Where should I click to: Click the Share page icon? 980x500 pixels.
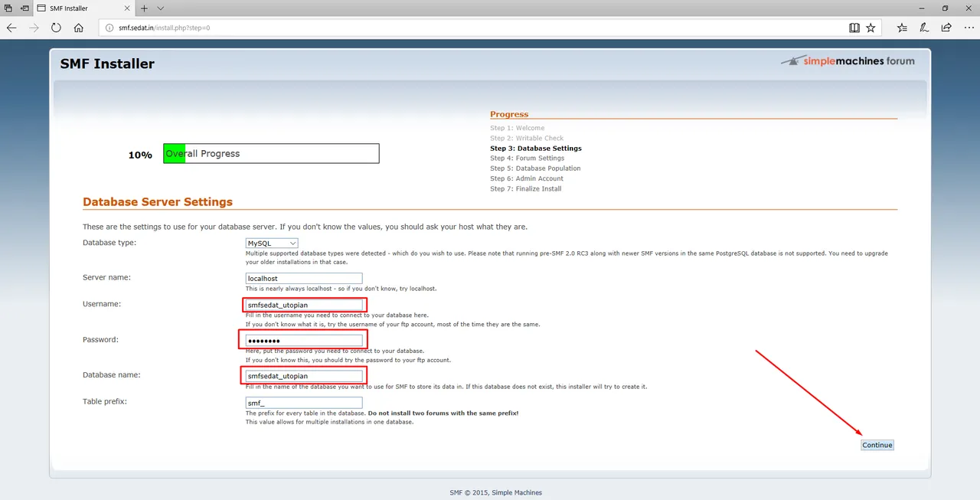pyautogui.click(x=946, y=28)
